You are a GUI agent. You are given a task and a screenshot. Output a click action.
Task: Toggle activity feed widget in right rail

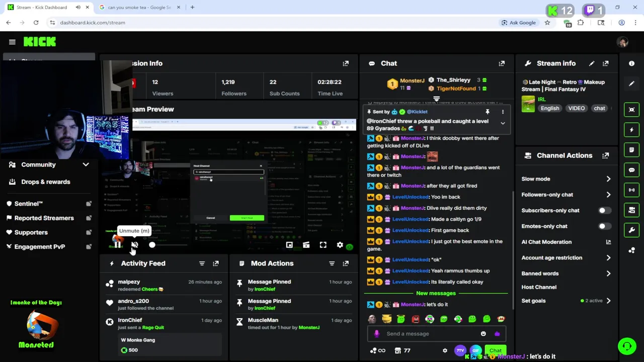[631, 130]
